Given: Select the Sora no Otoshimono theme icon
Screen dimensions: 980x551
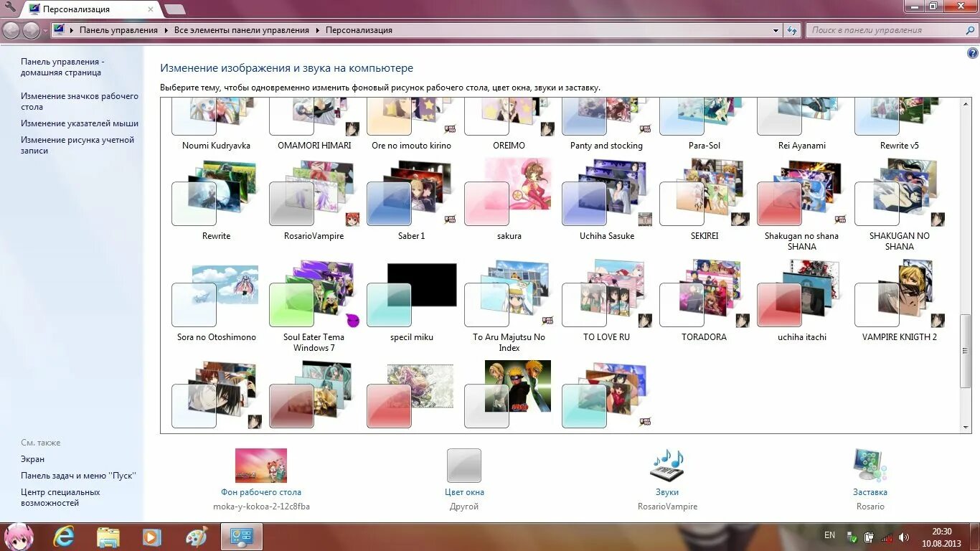Looking at the screenshot, I should [x=216, y=294].
